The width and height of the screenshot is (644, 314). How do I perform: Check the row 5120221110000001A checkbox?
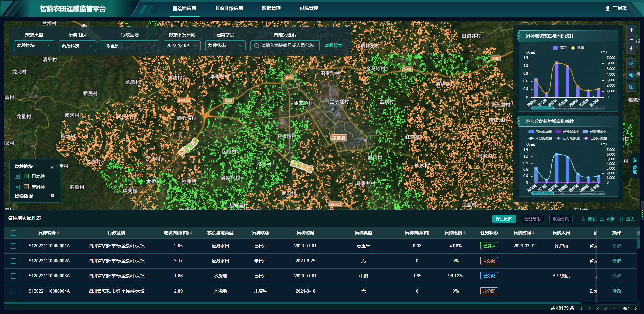[13, 246]
